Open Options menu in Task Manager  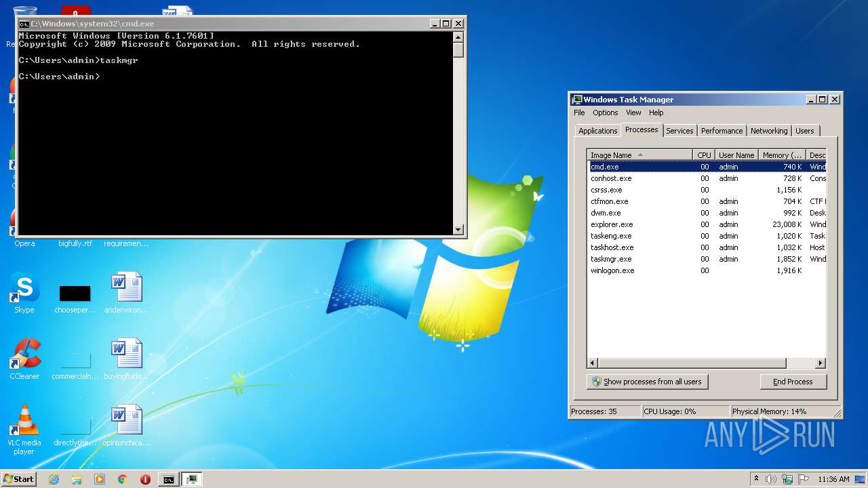click(606, 113)
